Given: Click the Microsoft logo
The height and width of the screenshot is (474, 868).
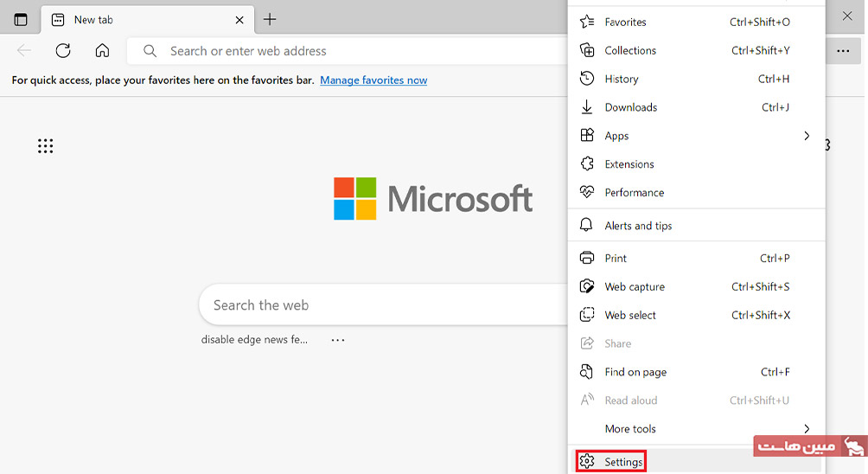Looking at the screenshot, I should click(x=433, y=199).
